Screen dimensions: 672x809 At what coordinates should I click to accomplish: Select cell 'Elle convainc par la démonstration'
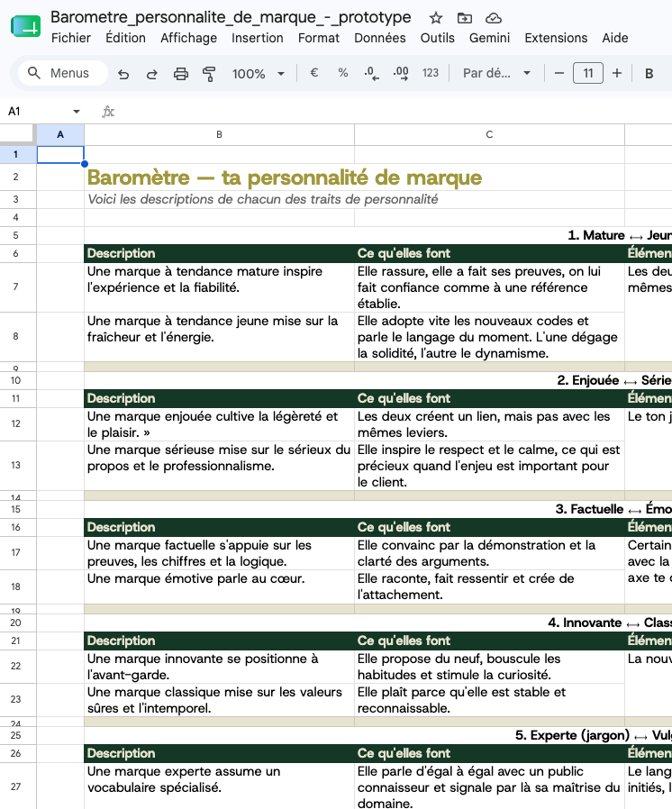[x=489, y=553]
